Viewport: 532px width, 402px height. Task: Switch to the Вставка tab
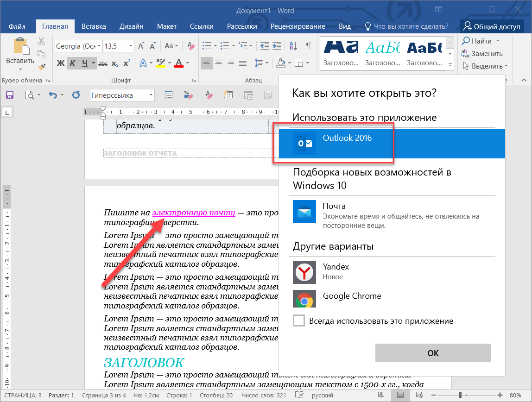point(94,26)
